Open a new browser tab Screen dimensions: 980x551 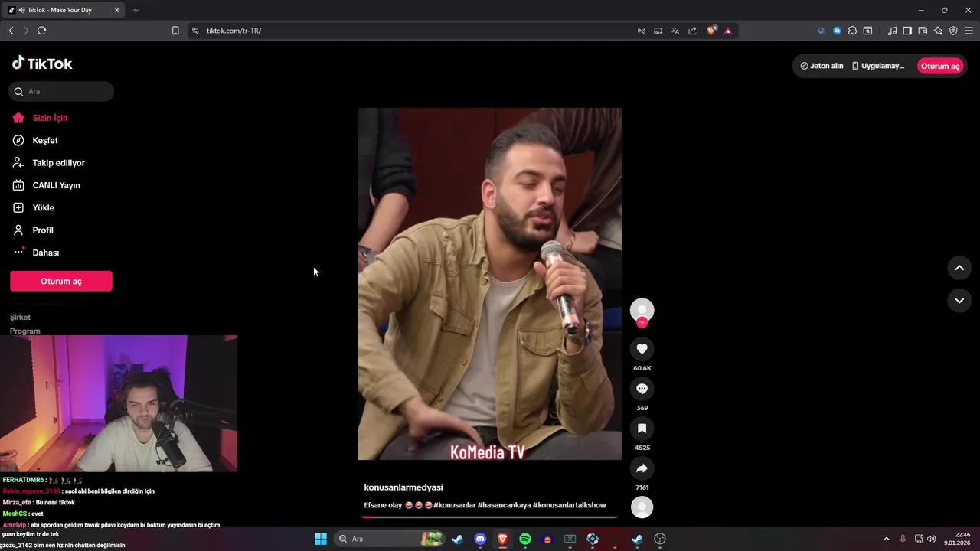point(136,10)
